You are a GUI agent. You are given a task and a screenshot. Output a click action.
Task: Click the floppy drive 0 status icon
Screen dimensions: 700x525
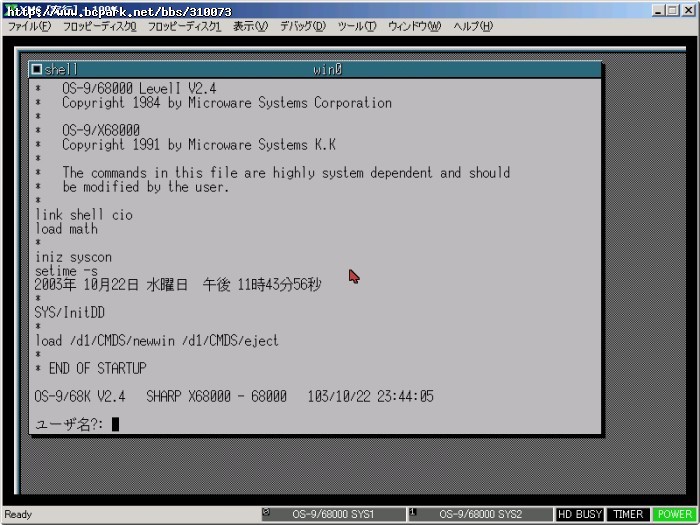266,512
